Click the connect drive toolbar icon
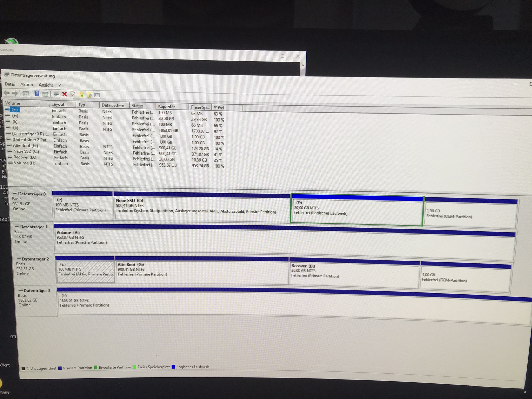The image size is (532, 399). (56, 94)
